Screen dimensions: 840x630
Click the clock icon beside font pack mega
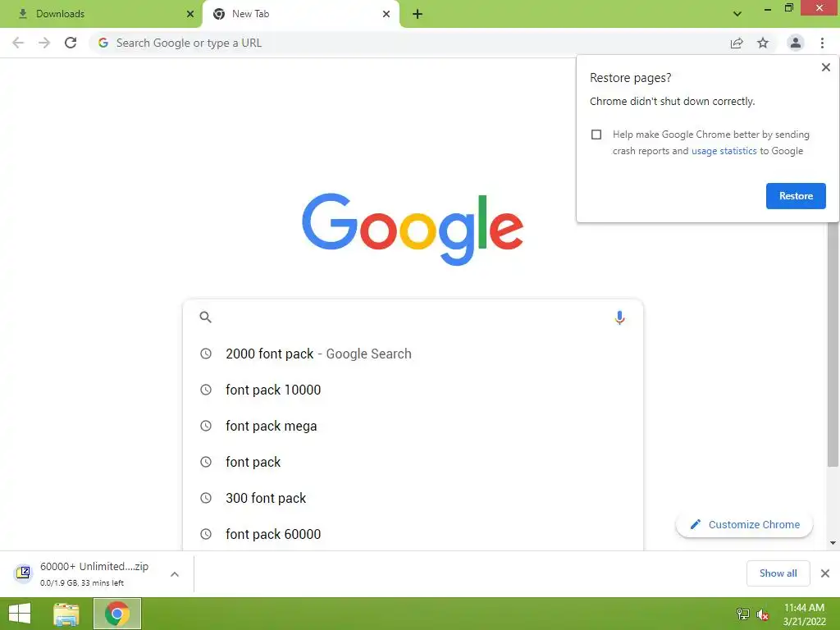206,426
